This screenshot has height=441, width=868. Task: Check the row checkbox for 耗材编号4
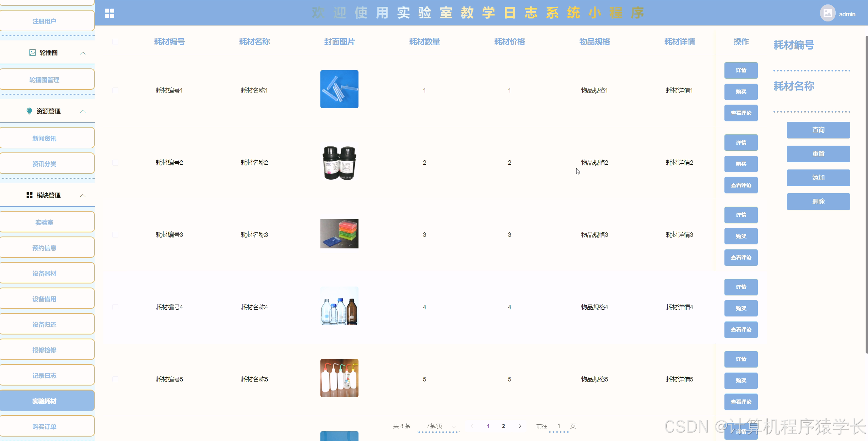click(115, 307)
